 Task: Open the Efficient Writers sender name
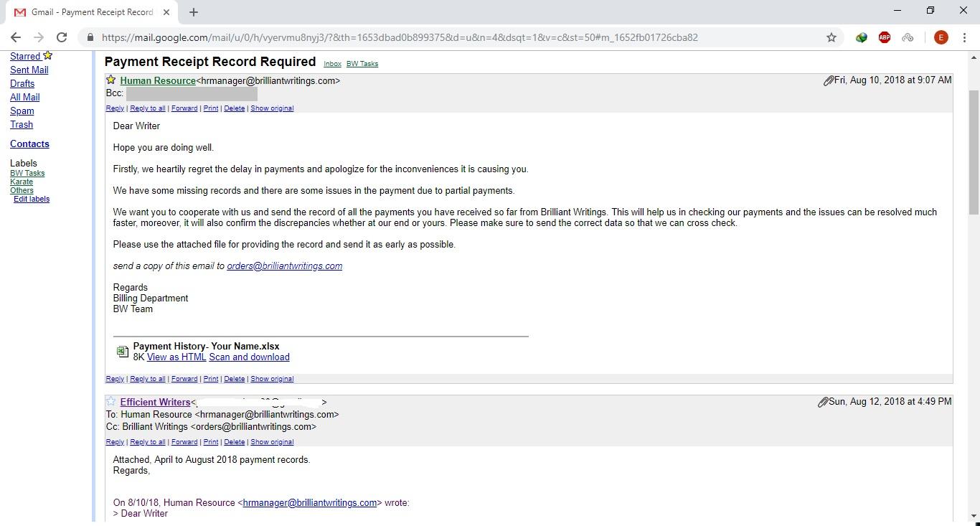click(155, 402)
